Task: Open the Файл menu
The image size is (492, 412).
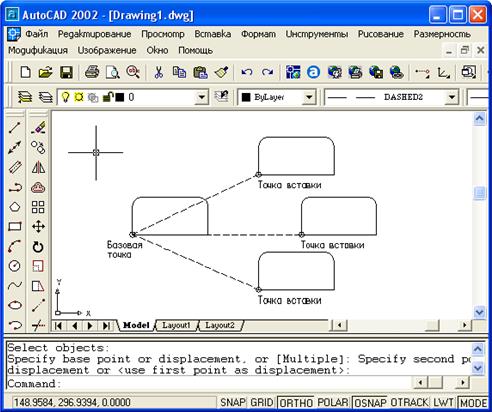Action: click(37, 34)
